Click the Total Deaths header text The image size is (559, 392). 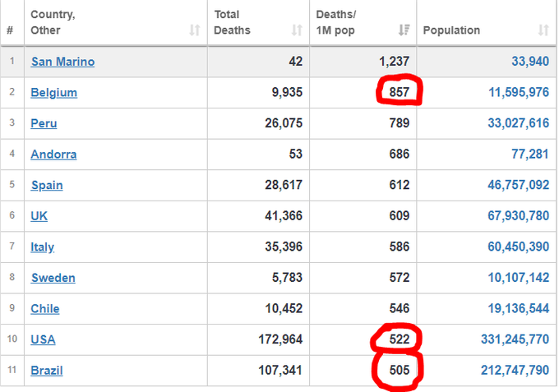click(232, 22)
